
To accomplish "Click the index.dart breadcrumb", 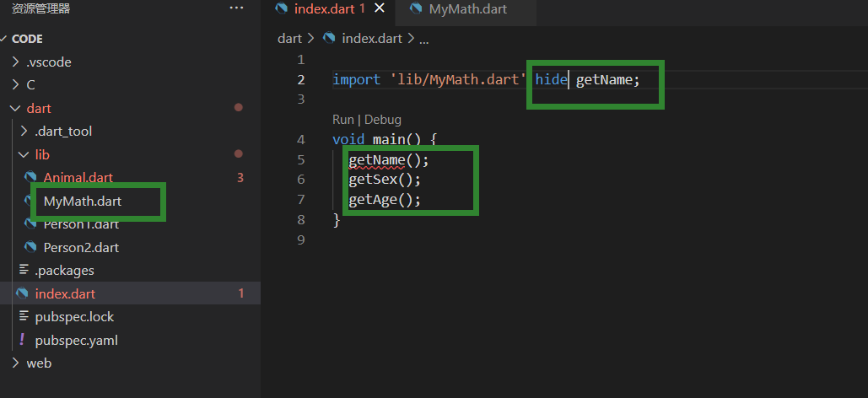I will click(x=373, y=39).
